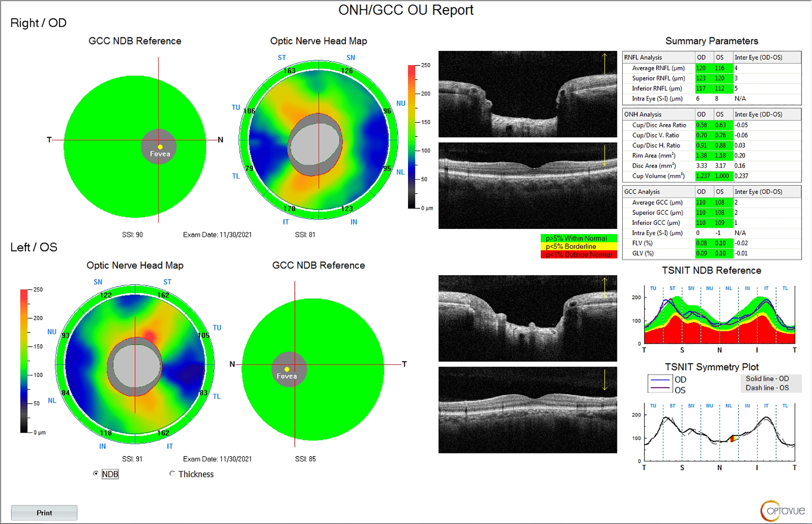The image size is (812, 524).
Task: Click the 'p<5% Borderline' yellow legend
Action: (579, 246)
